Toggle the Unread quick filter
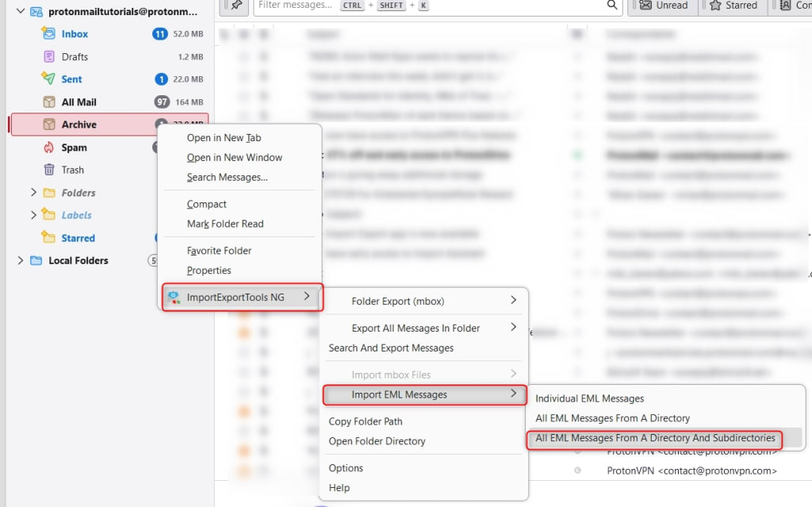 point(664,6)
